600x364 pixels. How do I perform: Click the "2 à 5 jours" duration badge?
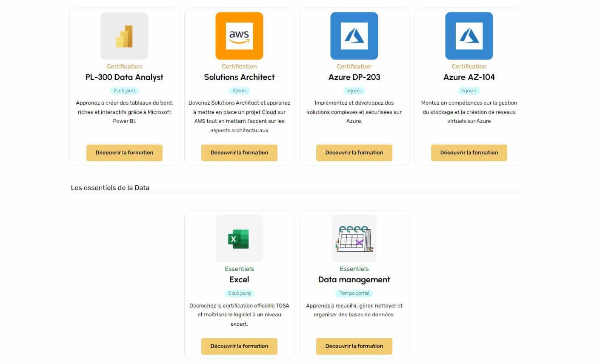click(x=124, y=91)
